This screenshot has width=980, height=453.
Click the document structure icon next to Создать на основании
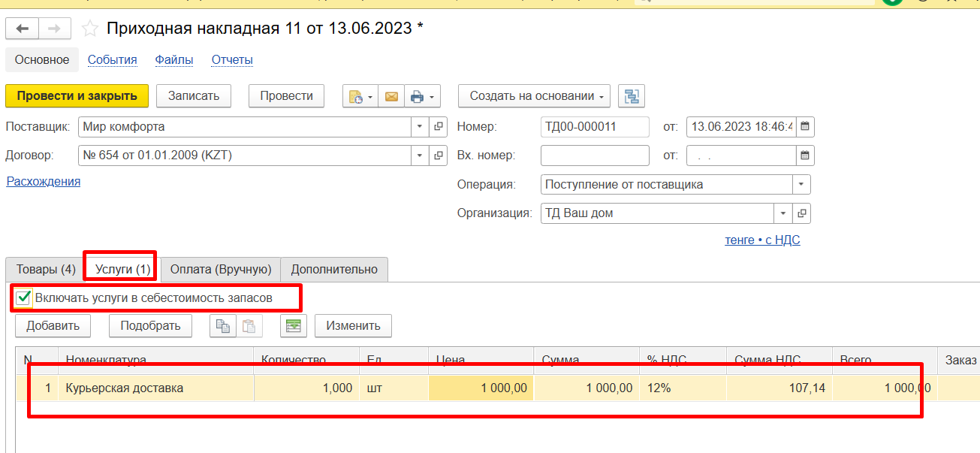coord(632,96)
